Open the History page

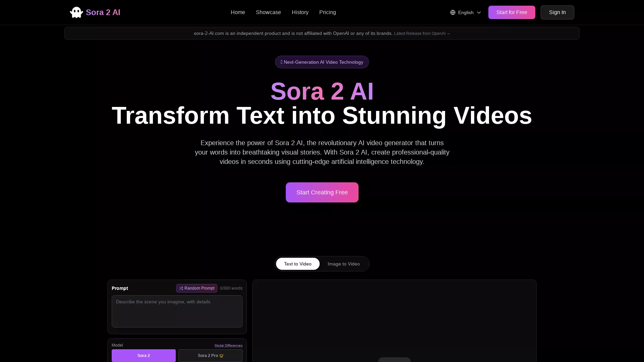[x=300, y=12]
